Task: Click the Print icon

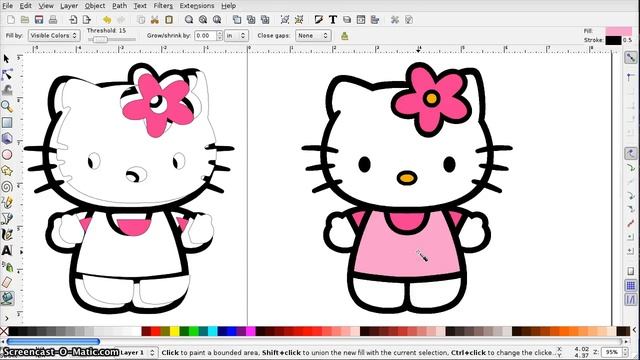Action: click(53, 20)
